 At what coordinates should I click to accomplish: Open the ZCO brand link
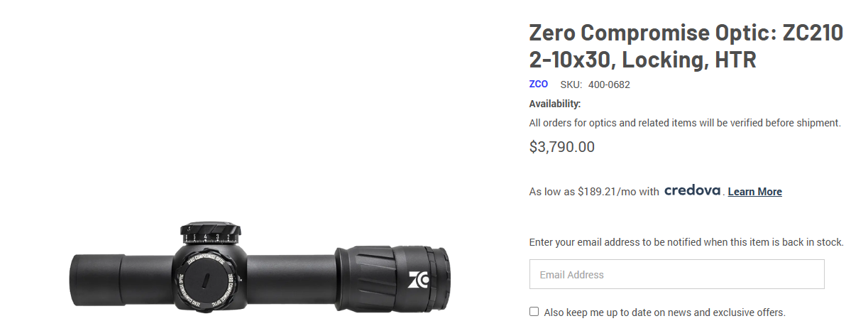[x=538, y=84]
